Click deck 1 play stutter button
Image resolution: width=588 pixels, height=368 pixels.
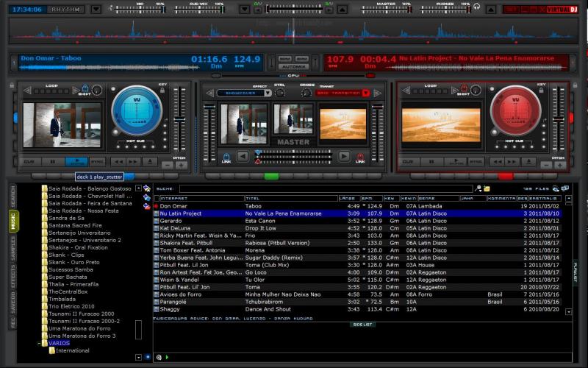(77, 162)
